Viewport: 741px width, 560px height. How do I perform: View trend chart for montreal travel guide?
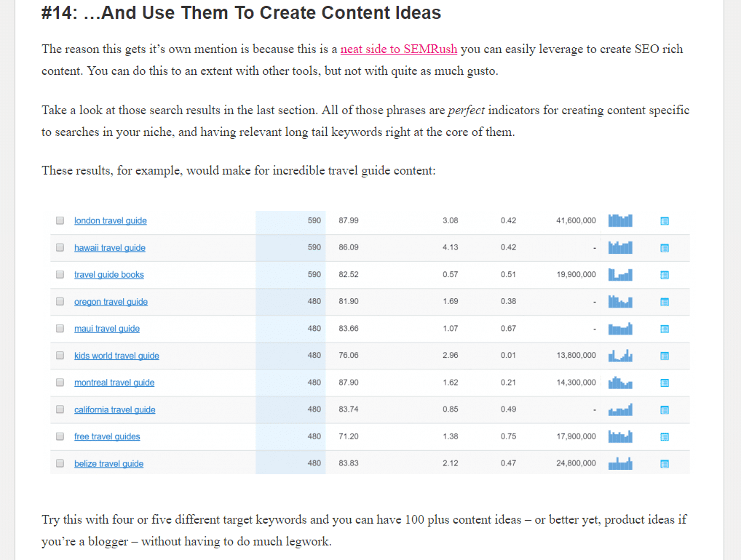tap(620, 383)
